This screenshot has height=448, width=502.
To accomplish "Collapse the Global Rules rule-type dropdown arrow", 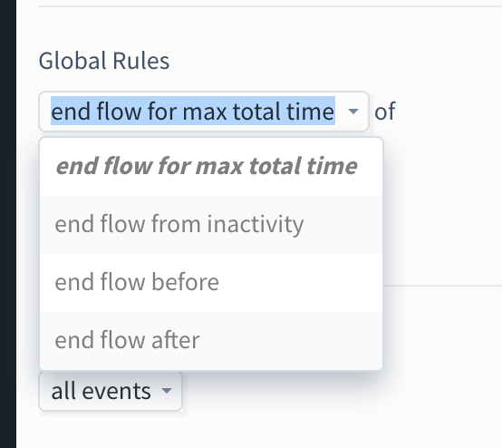I will coord(352,112).
